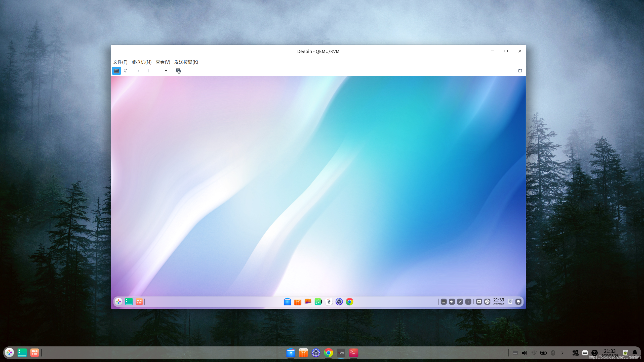
Task: Switch the VM viewer to fullscreen
Action: 520,71
